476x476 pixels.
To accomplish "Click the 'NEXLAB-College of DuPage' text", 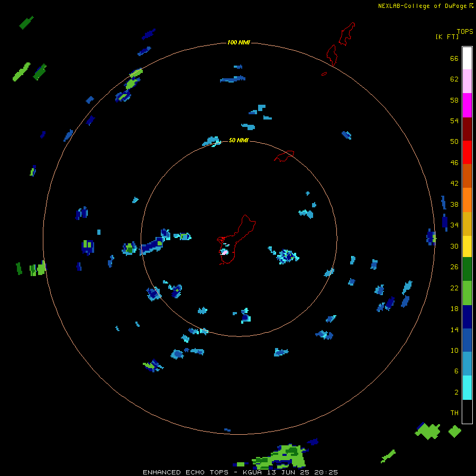I will click(422, 6).
